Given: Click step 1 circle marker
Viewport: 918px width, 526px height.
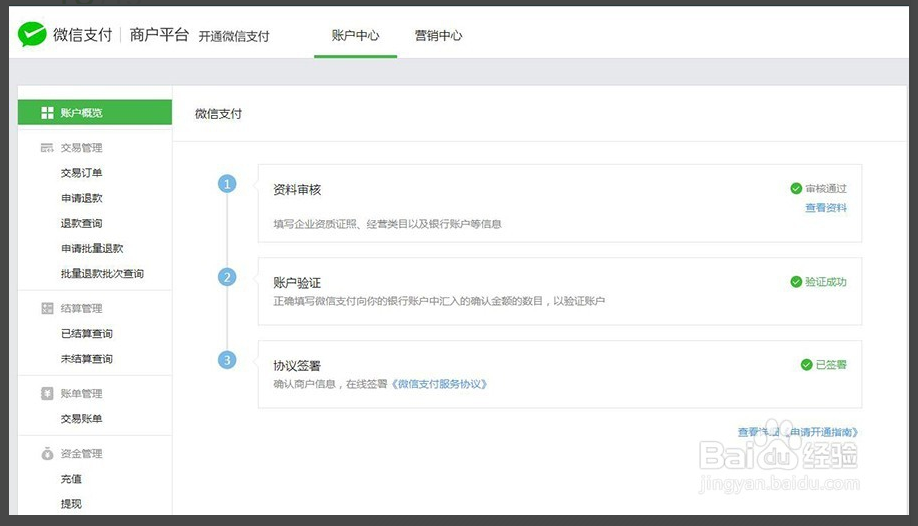Looking at the screenshot, I should [228, 184].
